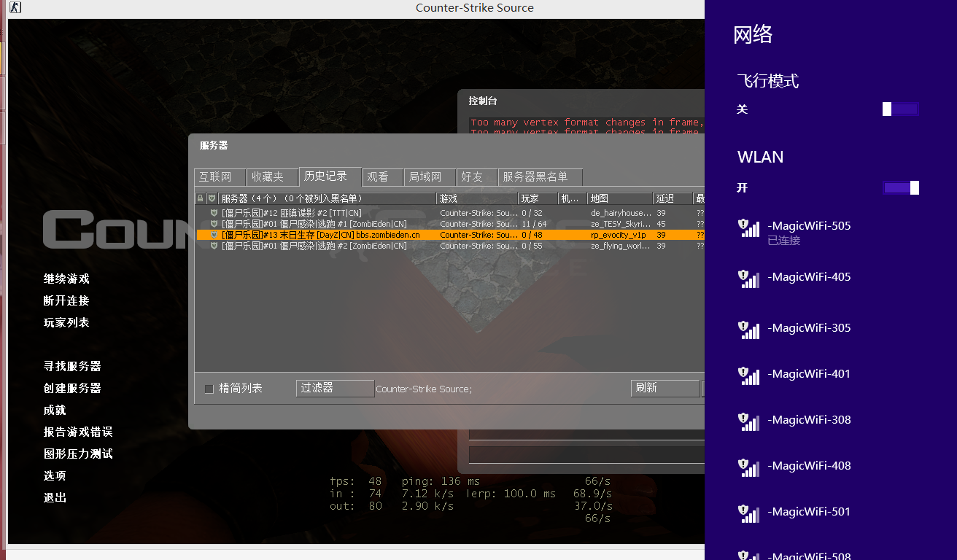957x560 pixels.
Task: Click 退出 in the main menu
Action: [x=55, y=498]
